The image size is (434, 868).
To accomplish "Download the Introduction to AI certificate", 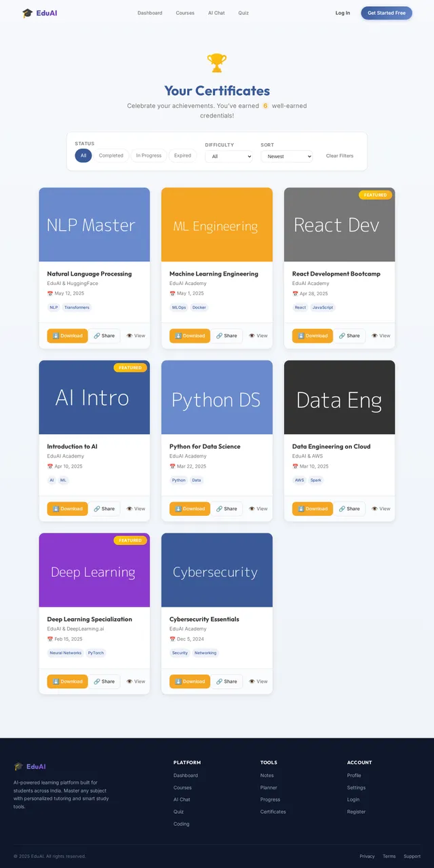I will [67, 509].
